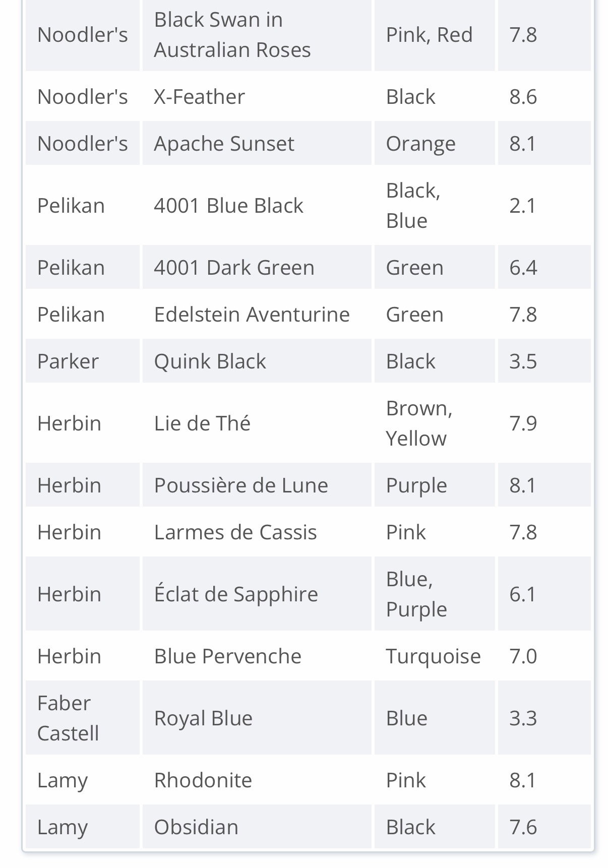Click the 4001 Dark Green cell
Viewport: 608px width, 868px height.
(x=257, y=267)
